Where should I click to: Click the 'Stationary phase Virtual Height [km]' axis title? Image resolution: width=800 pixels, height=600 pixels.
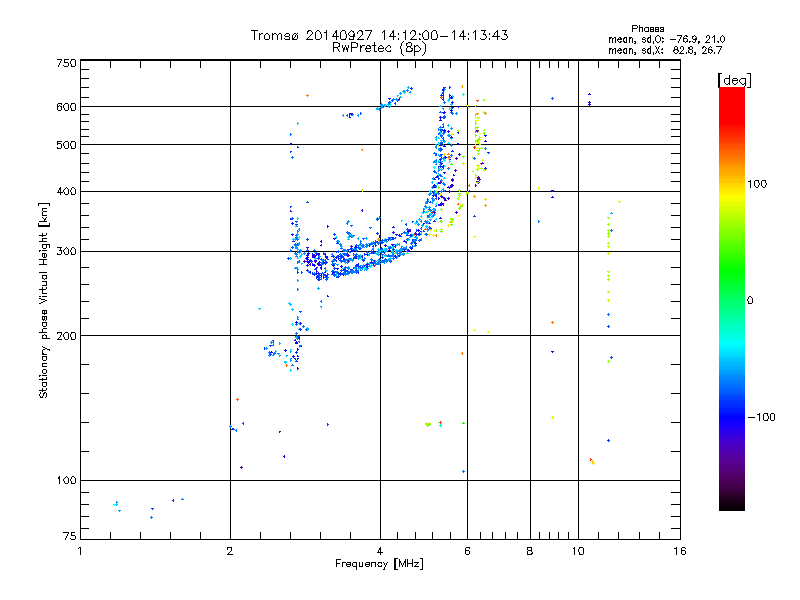[x=44, y=300]
